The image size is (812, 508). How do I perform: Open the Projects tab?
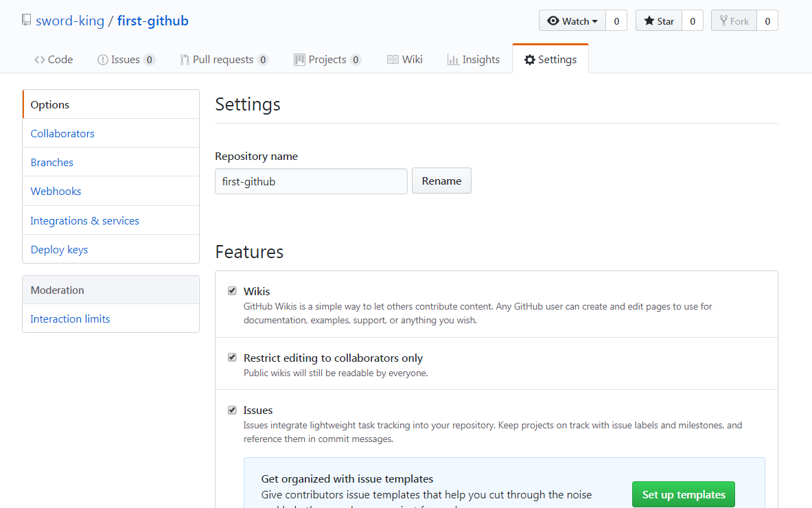click(327, 60)
